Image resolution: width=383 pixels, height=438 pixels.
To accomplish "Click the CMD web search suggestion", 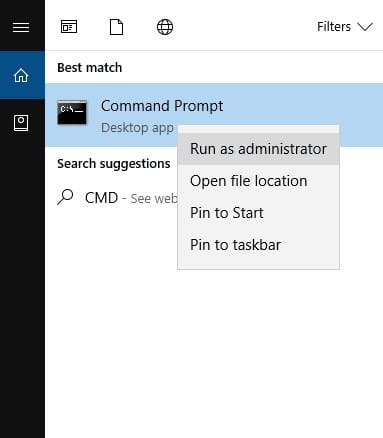I will (117, 198).
